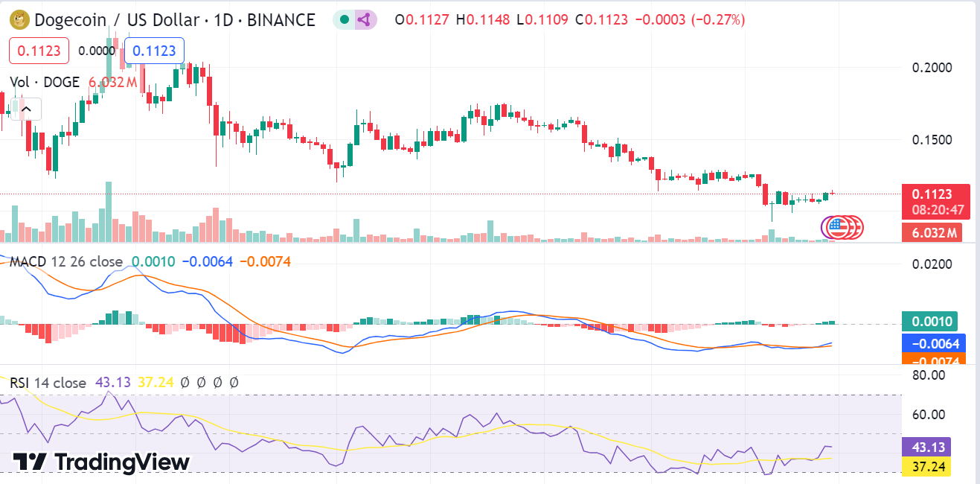Click the 80.00 RSI scale tick
This screenshot has width=980, height=484.
click(x=928, y=375)
